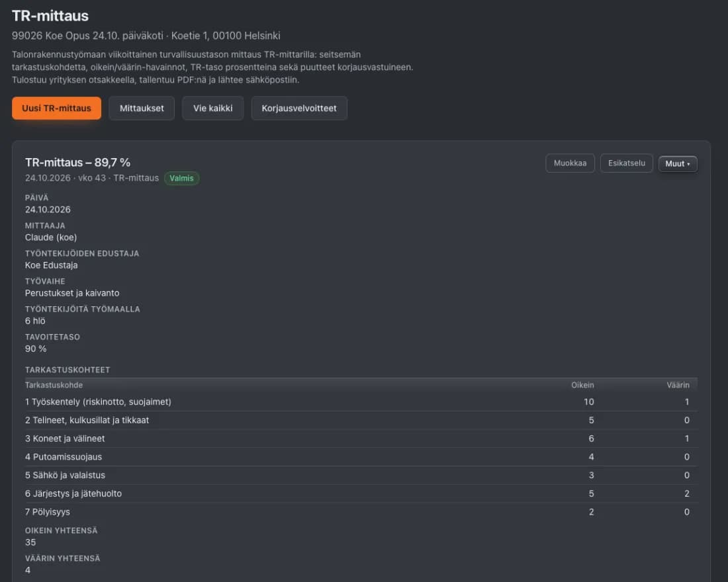728x582 pixels.
Task: Click the Oikein column header
Action: click(x=582, y=385)
